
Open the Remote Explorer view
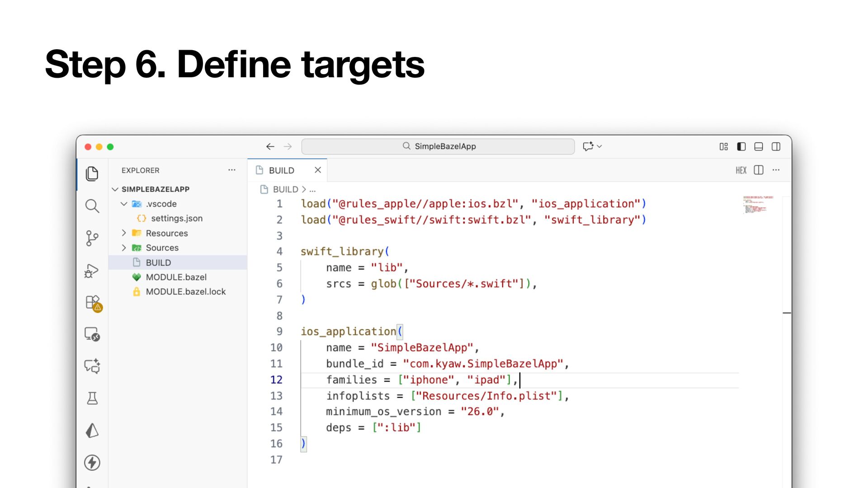[92, 334]
